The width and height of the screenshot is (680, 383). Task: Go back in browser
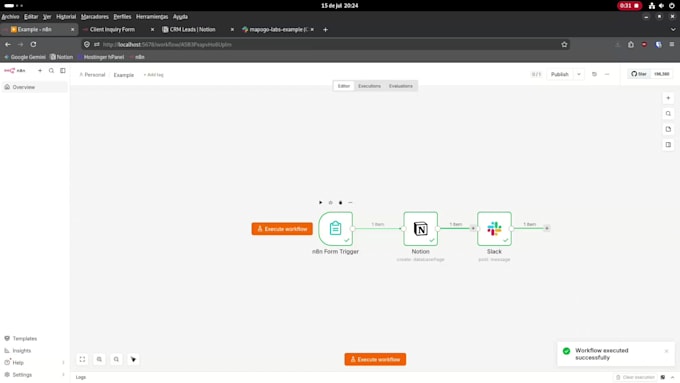8,44
